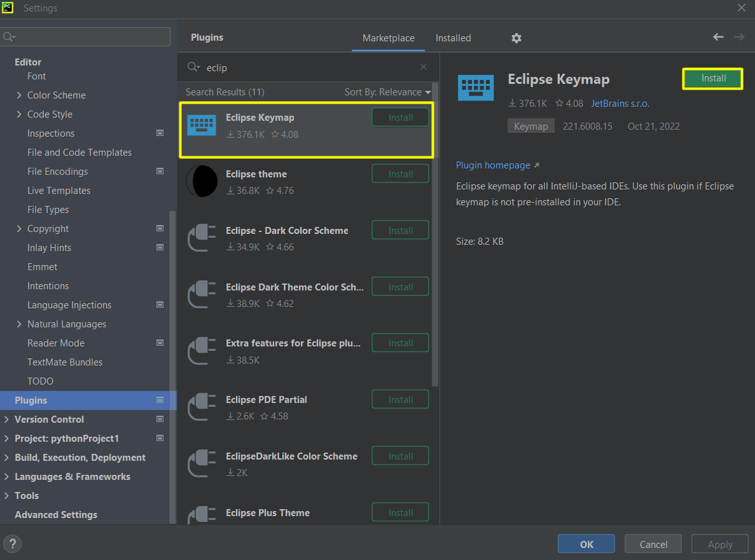Close the Settings dialog window
The image size is (755, 560).
click(742, 8)
